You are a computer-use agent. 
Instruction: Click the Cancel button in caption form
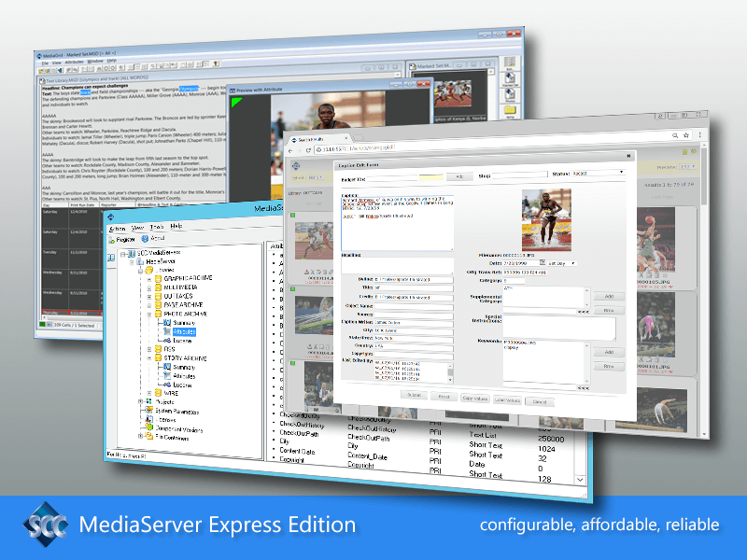click(540, 401)
